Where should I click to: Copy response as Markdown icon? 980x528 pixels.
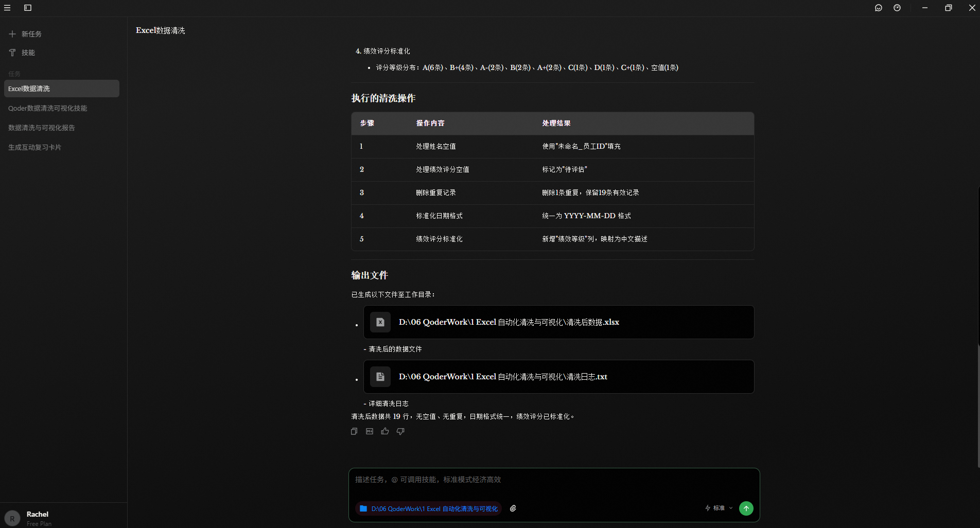point(370,431)
